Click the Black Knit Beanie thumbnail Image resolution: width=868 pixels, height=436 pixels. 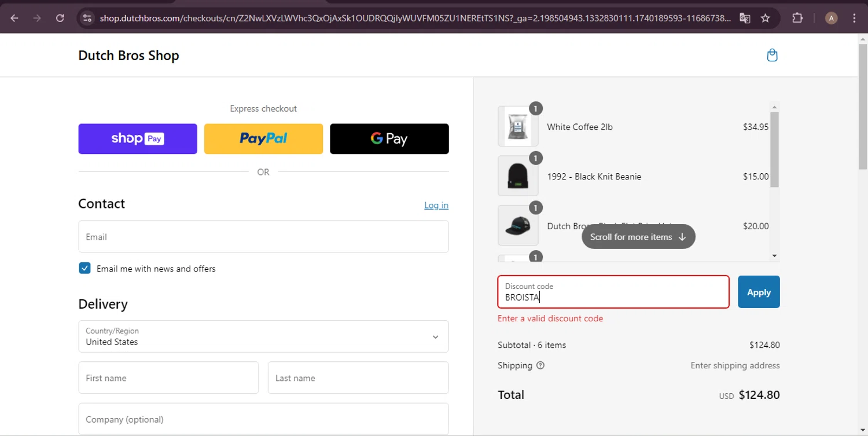tap(518, 175)
